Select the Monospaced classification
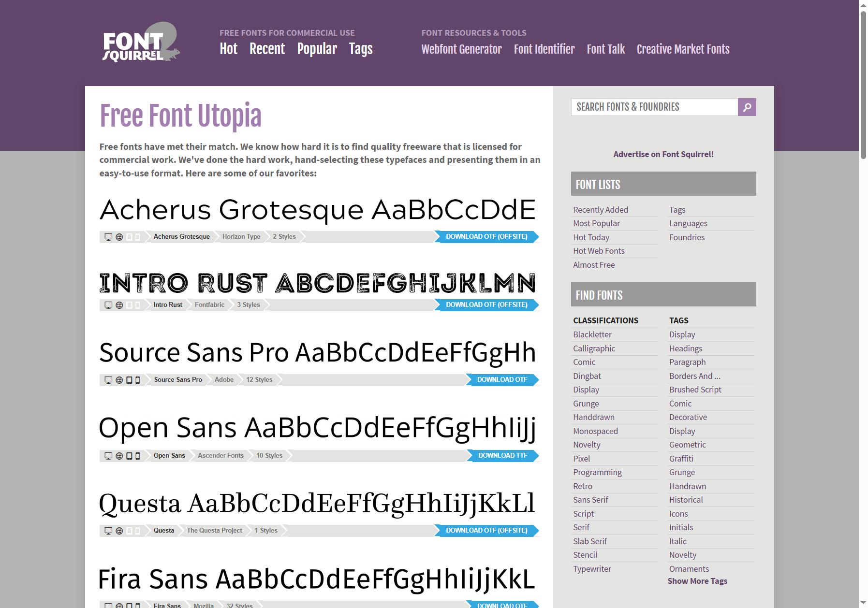 pos(595,431)
